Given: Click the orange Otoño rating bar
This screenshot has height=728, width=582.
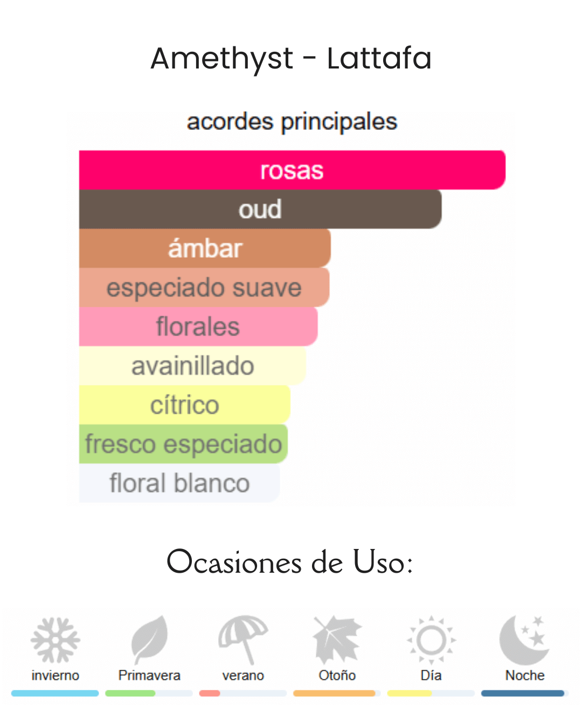Looking at the screenshot, I should click(x=334, y=693).
